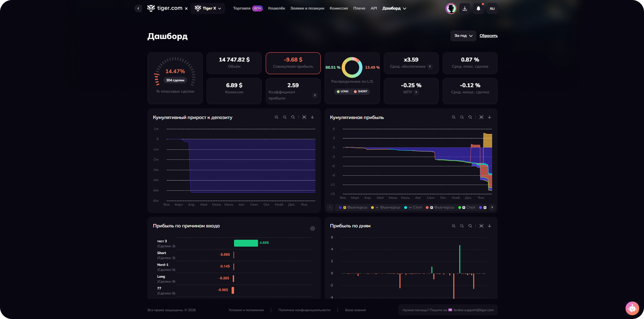Download the Кумулятивный прирост к депозиту chart

[312, 117]
